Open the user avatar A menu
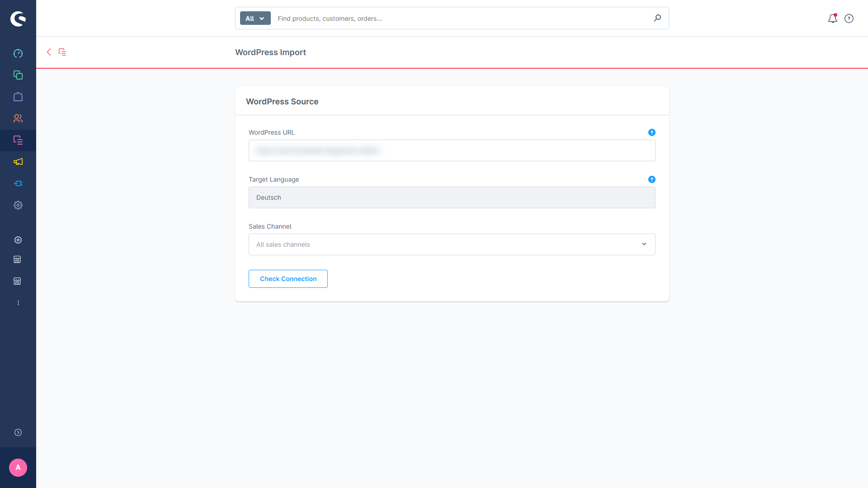Viewport: 868px width, 488px height. [x=18, y=468]
